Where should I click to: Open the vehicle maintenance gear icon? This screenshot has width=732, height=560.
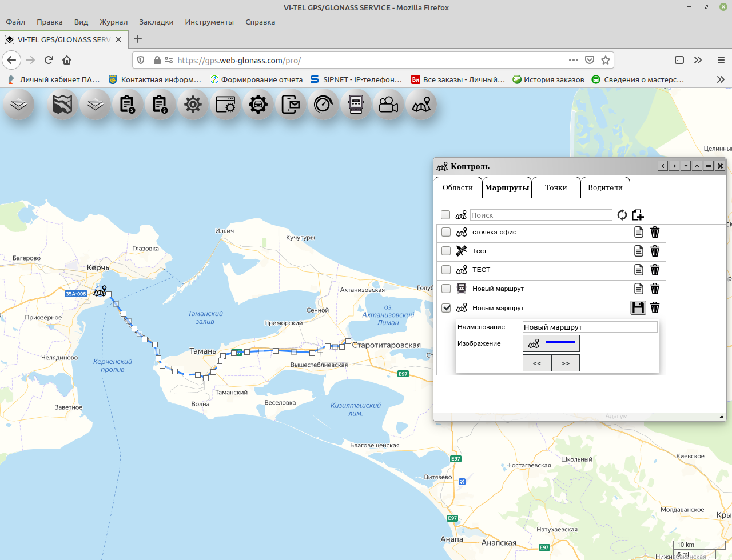tap(258, 105)
